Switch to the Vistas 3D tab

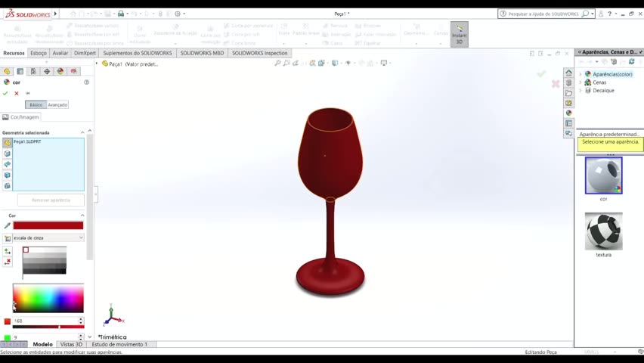(71, 344)
